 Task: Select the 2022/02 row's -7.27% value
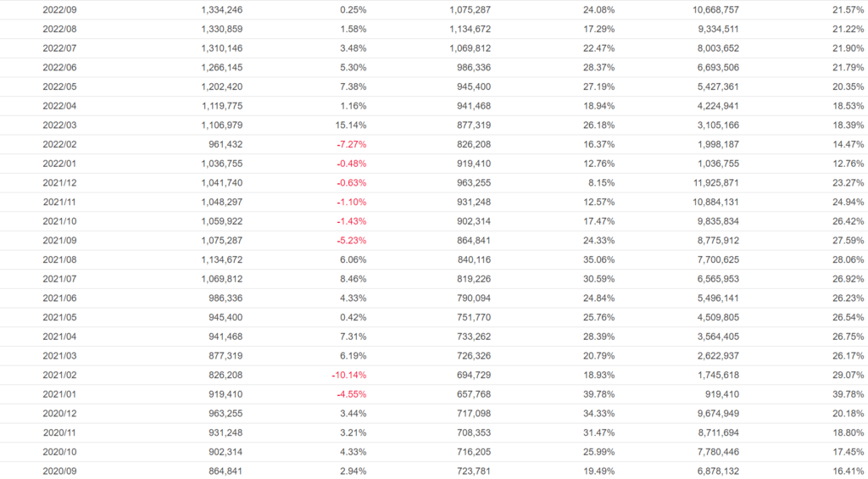point(349,144)
